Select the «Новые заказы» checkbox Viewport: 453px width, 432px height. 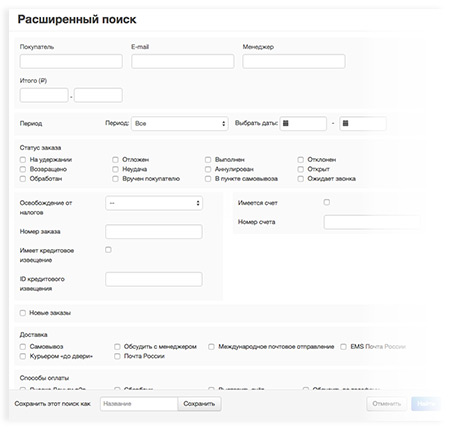click(x=23, y=313)
